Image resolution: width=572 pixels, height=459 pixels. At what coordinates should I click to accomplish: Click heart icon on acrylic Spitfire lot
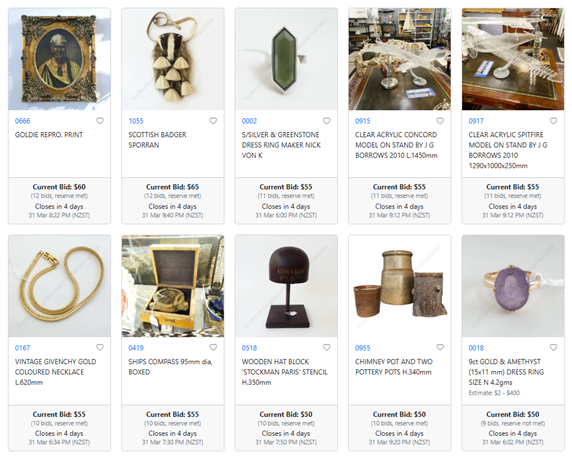[553, 121]
